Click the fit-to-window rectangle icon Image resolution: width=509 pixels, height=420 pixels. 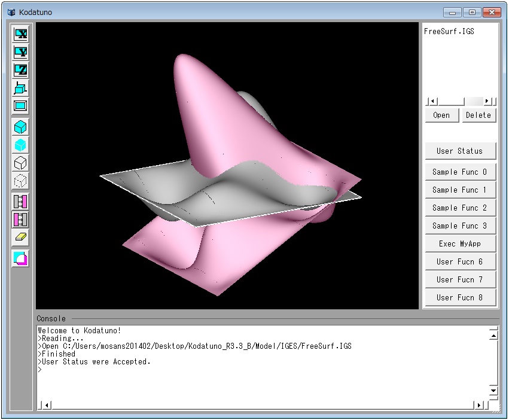[21, 106]
